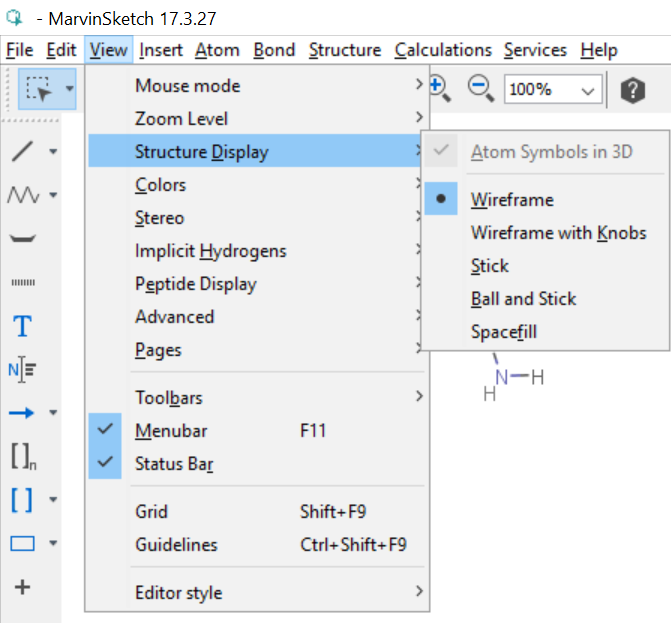Screen dimensions: 671x623
Task: Open the Structure menu in menubar
Action: pos(344,50)
